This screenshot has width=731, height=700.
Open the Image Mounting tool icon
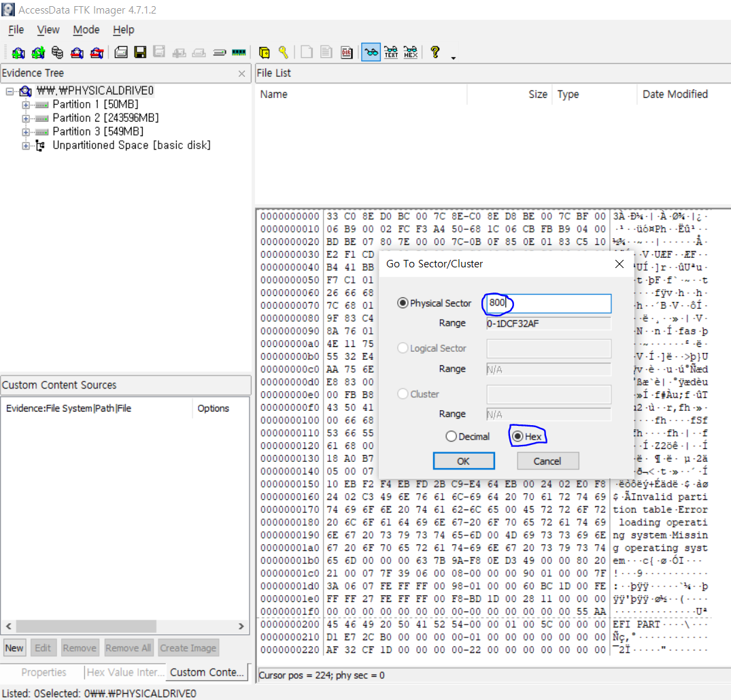click(57, 52)
